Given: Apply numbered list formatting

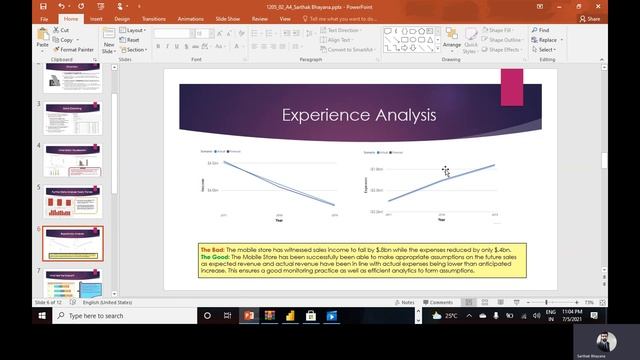Looking at the screenshot, I should [x=270, y=33].
